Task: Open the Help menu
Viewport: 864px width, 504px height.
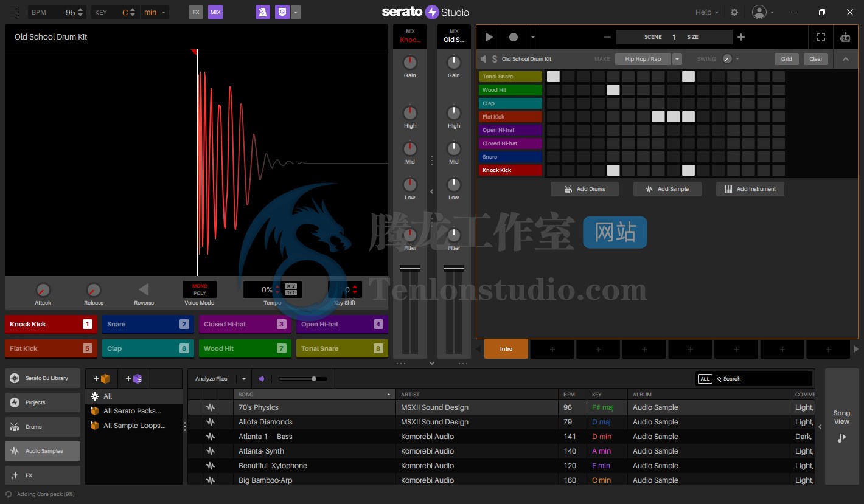Action: click(706, 12)
